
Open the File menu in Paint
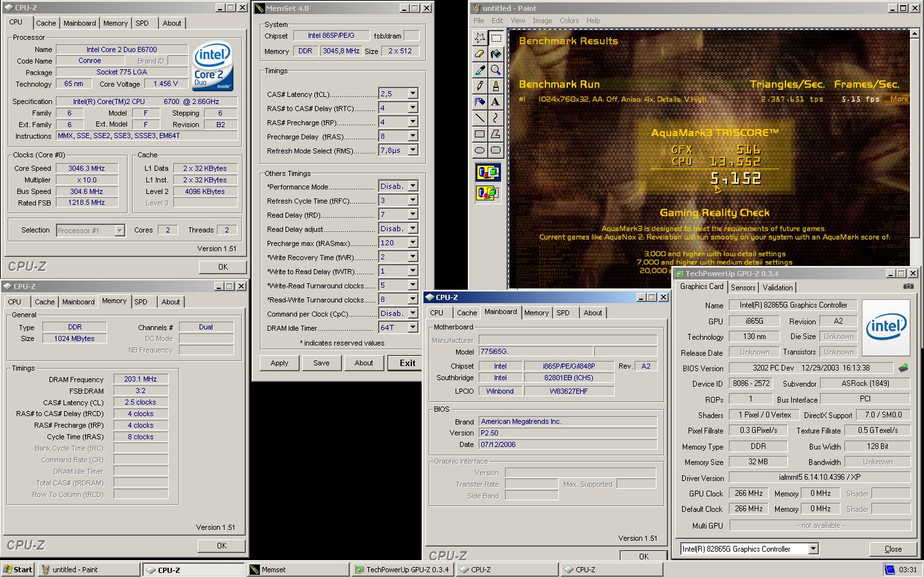(479, 21)
